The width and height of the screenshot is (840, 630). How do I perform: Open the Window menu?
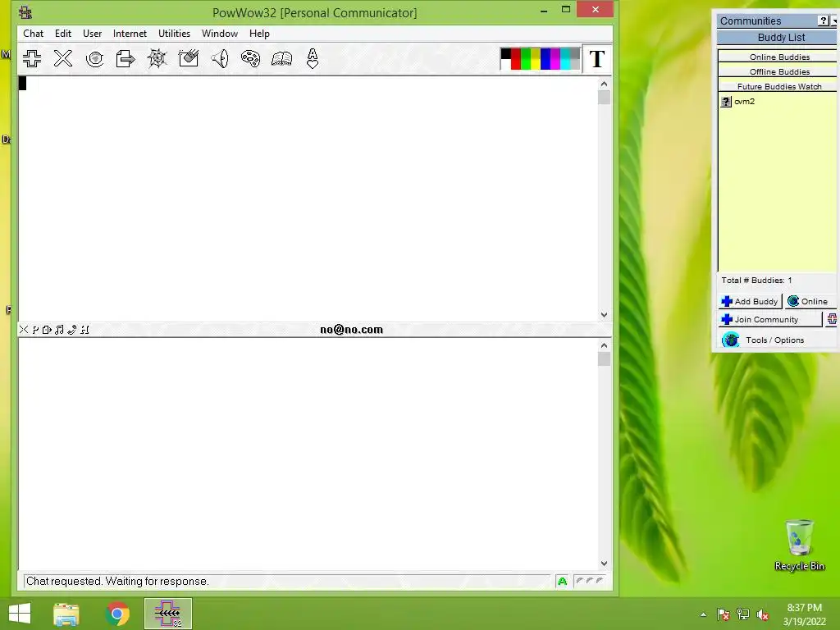[x=220, y=33]
